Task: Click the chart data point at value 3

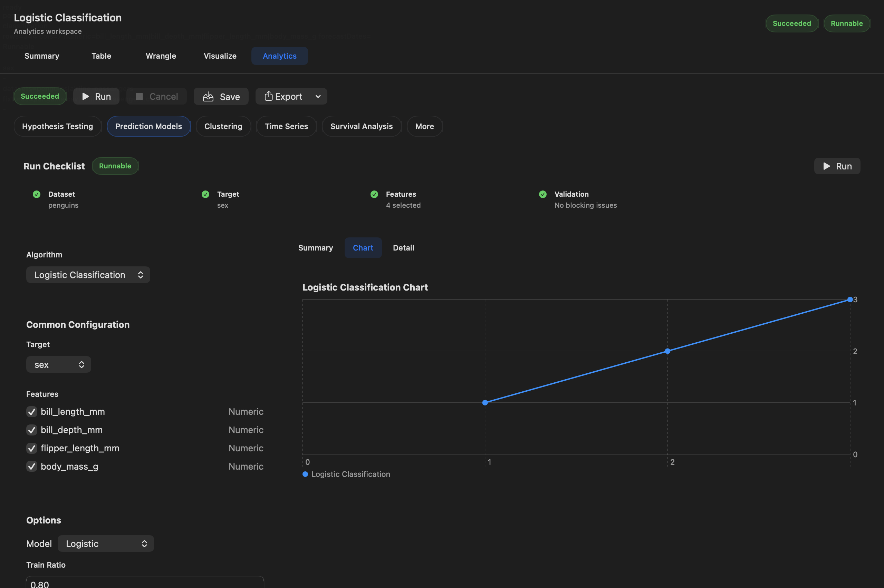Action: coord(850,300)
